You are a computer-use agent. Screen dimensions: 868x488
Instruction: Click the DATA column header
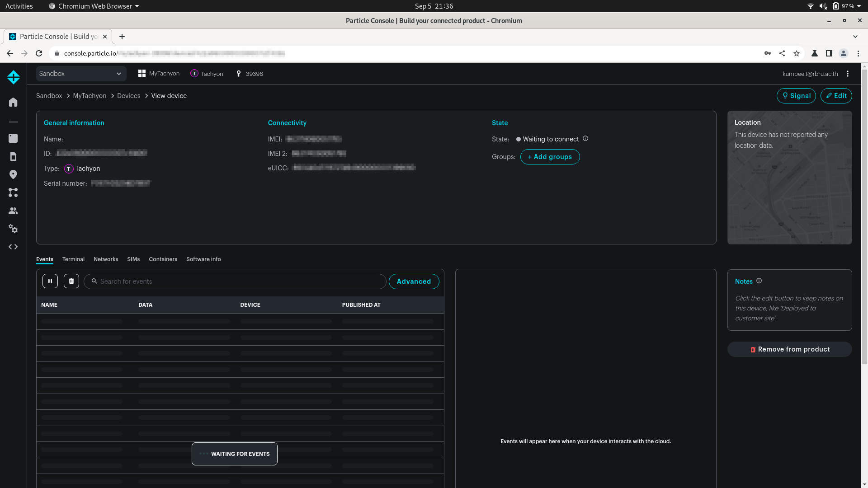[x=145, y=305]
